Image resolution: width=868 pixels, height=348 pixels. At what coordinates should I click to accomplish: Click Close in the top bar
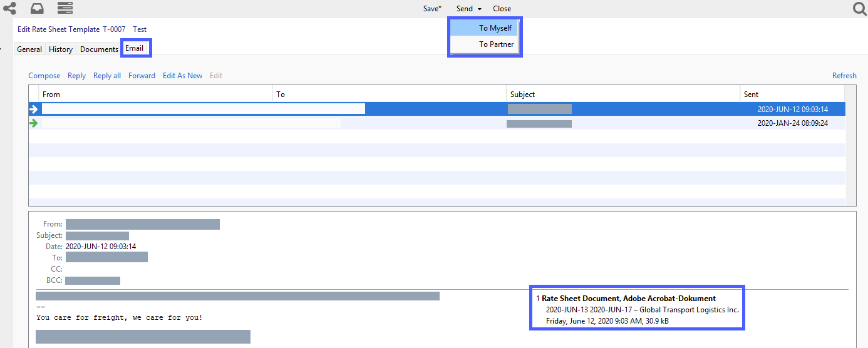[x=502, y=9]
